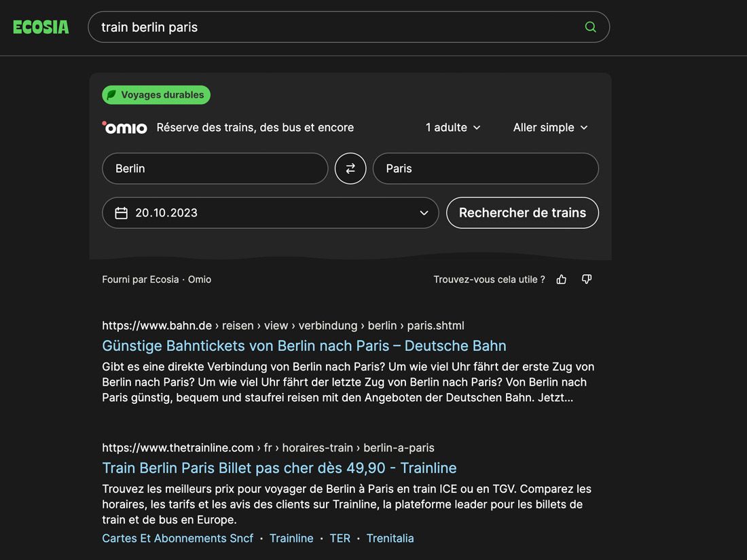Click the Berlin departure field

pyautogui.click(x=215, y=168)
